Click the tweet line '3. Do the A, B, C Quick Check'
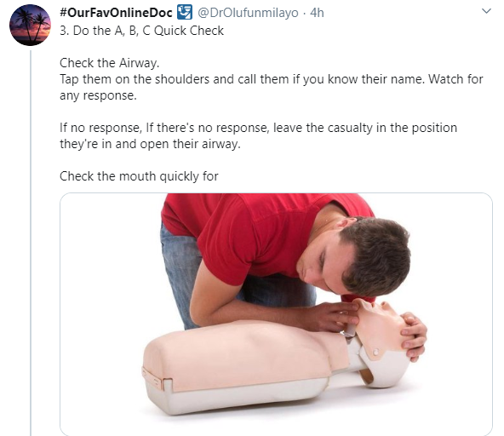This screenshot has height=436, width=504. (x=141, y=31)
